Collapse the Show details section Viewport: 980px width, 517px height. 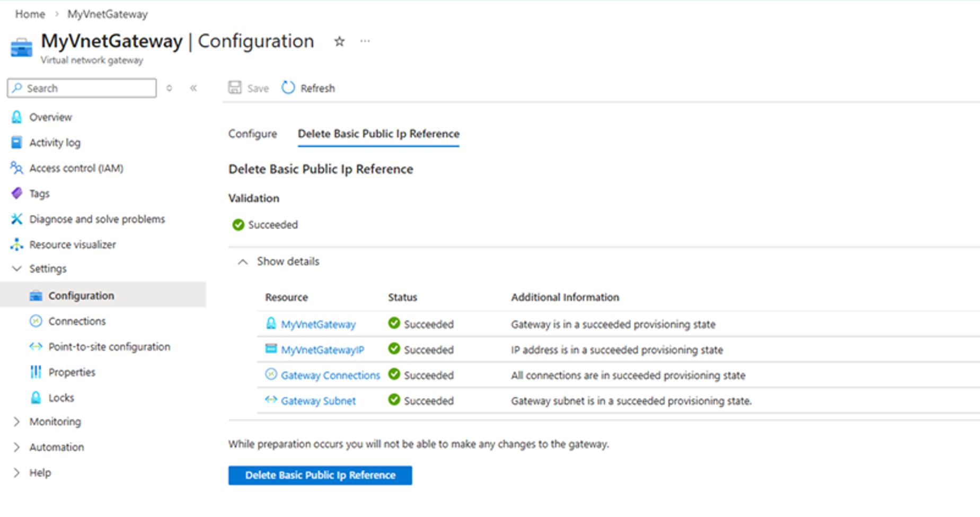[x=243, y=261]
